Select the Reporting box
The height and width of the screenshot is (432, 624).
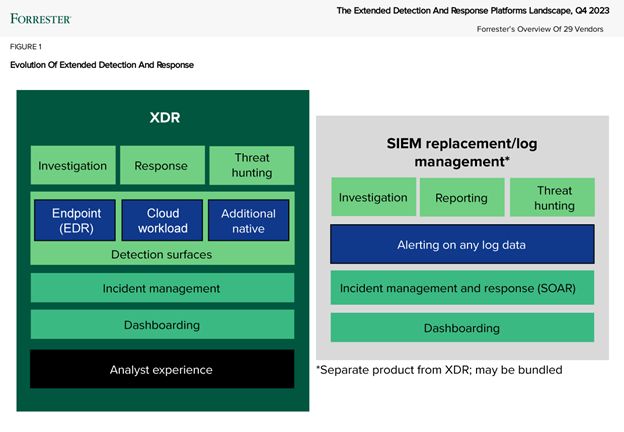(461, 198)
